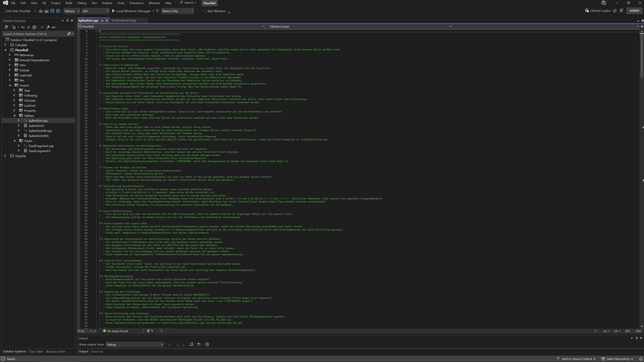Viewport: 644px width, 362px height.
Task: Toggle Auto Hide pin on Solution Explorer
Action: (x=67, y=21)
